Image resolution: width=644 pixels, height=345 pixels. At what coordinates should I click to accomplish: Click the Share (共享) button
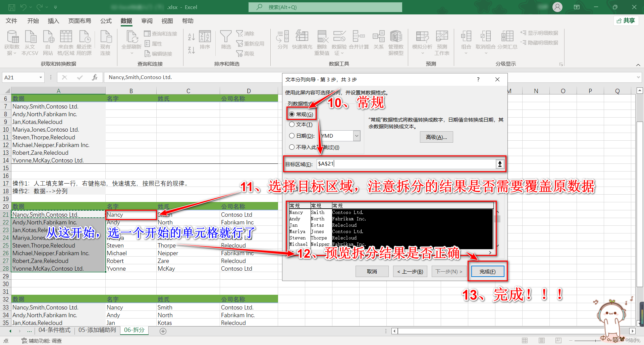626,21
